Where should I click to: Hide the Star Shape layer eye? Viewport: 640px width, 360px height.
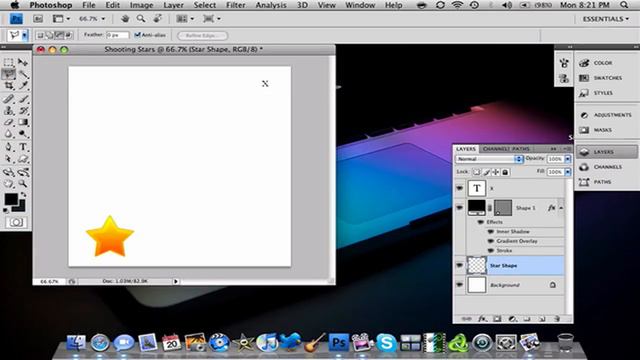coord(460,265)
